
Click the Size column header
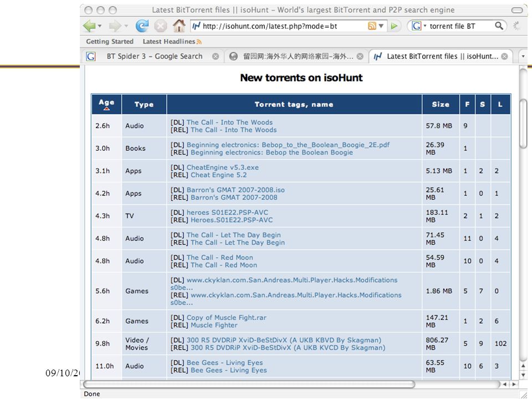(x=441, y=105)
